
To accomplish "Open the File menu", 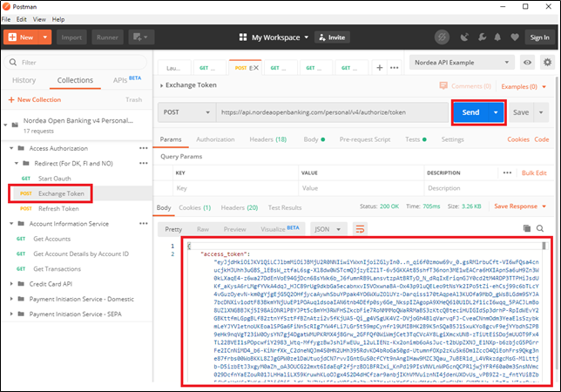I will click(6, 19).
